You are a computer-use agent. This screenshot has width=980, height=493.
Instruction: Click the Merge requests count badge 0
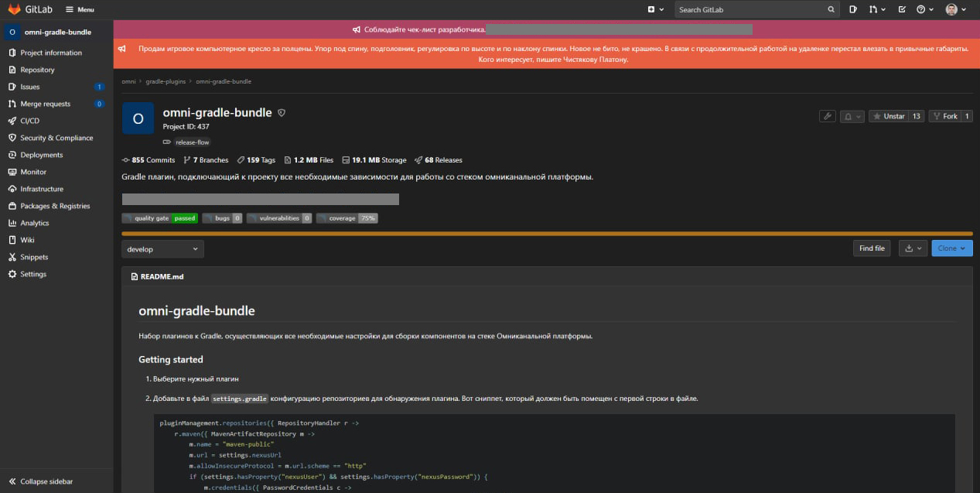tap(99, 104)
